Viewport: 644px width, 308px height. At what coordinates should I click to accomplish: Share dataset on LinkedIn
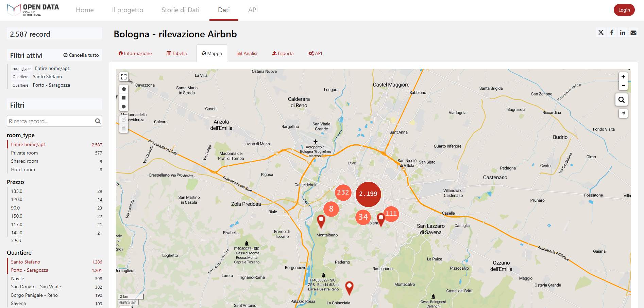click(622, 33)
